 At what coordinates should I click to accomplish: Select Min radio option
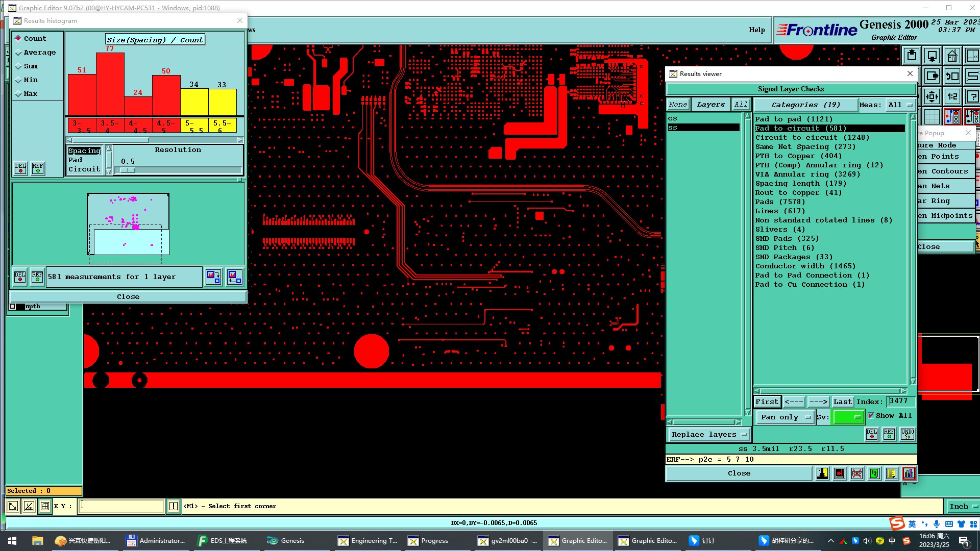point(27,80)
